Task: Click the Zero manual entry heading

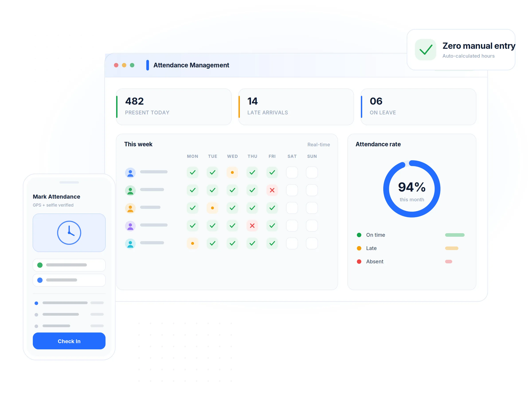Action: point(479,46)
